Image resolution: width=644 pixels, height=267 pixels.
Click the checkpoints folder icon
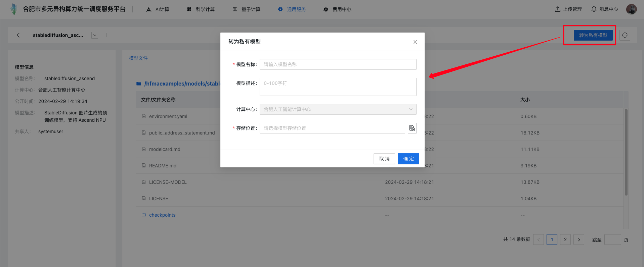point(144,215)
